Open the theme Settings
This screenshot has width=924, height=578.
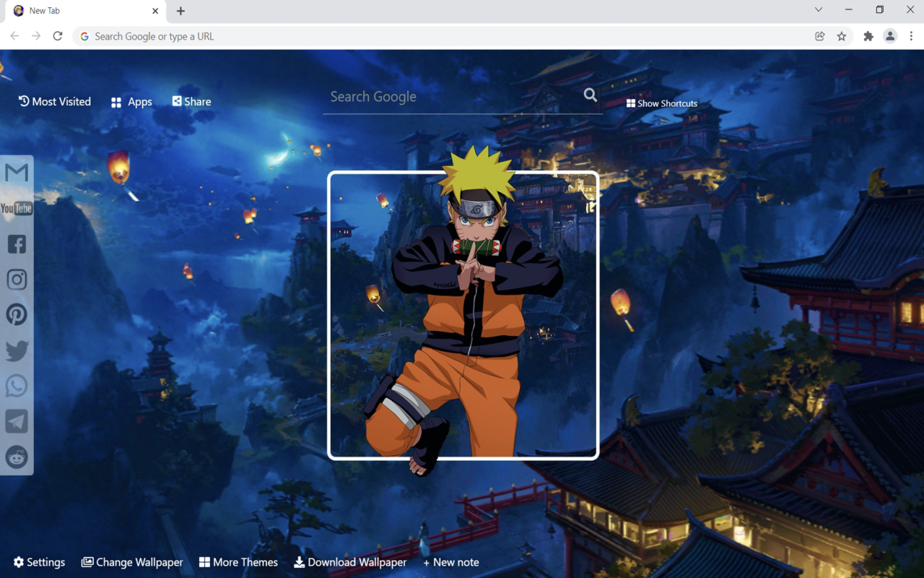pos(39,562)
